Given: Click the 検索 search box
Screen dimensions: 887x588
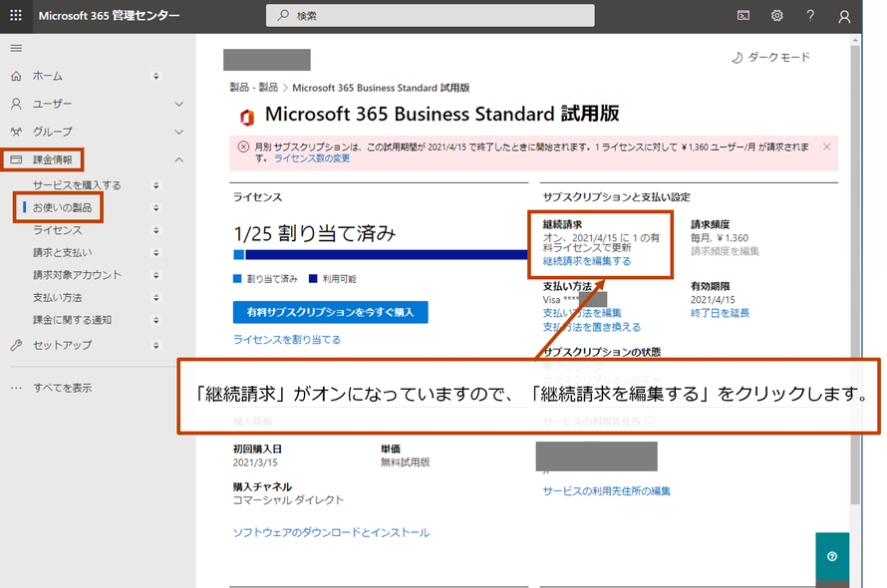Looking at the screenshot, I should pyautogui.click(x=431, y=16).
